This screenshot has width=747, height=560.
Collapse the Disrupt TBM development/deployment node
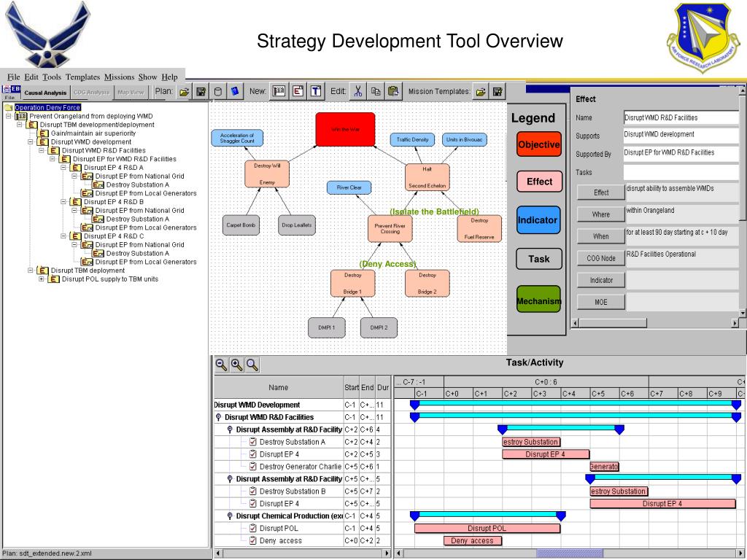20,125
